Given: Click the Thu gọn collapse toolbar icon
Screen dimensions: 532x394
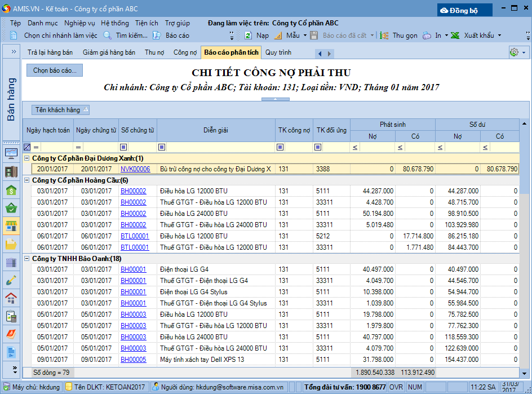Looking at the screenshot, I should [x=384, y=36].
